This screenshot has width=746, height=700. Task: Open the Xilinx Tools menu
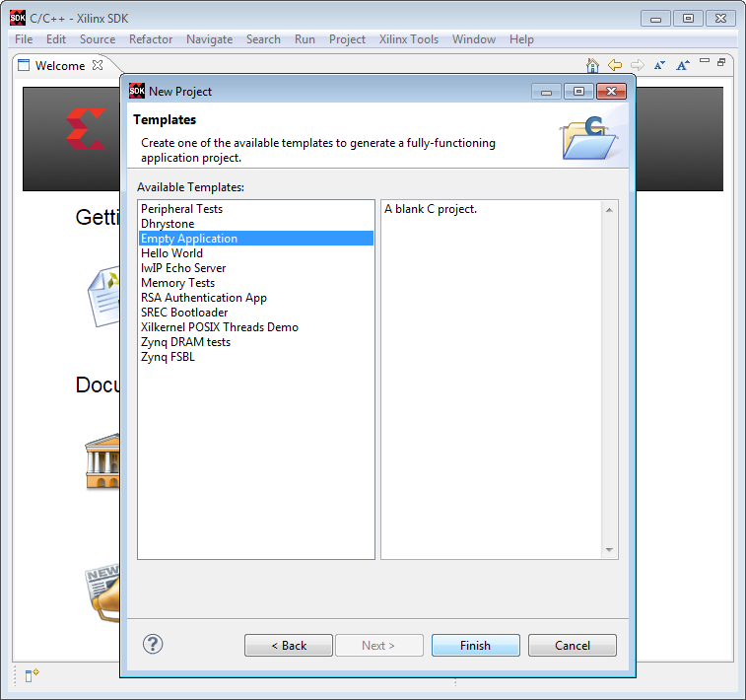tap(409, 39)
